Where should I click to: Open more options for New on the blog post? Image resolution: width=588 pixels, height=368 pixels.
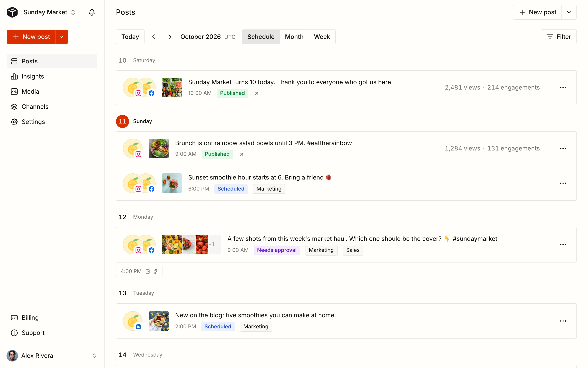click(x=563, y=321)
